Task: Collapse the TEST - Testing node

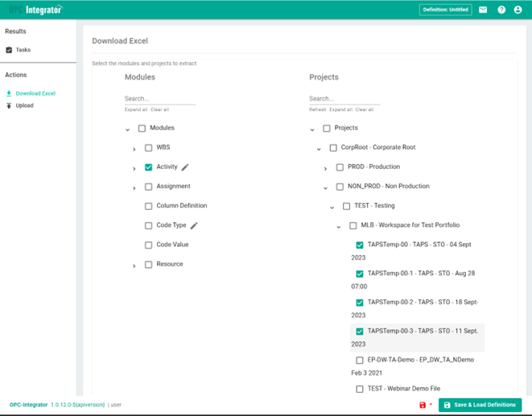Action: point(332,208)
